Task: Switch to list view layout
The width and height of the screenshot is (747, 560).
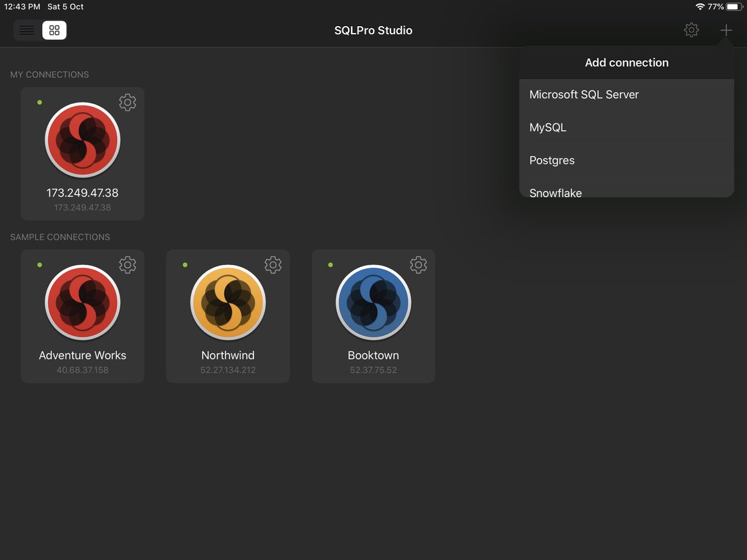Action: 27,30
